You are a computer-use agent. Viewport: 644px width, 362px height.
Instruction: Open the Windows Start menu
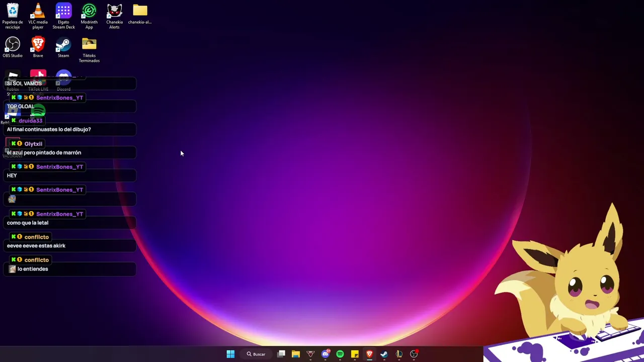[x=230, y=354]
